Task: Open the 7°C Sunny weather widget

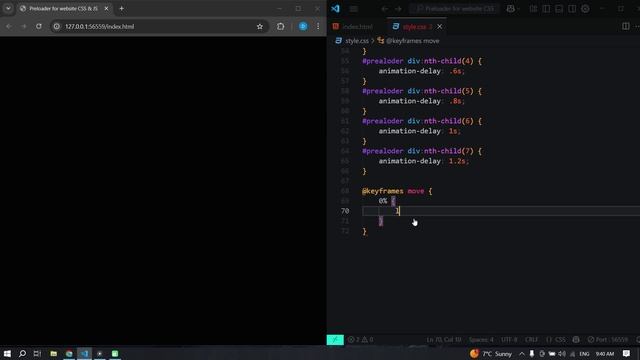Action: pos(491,353)
